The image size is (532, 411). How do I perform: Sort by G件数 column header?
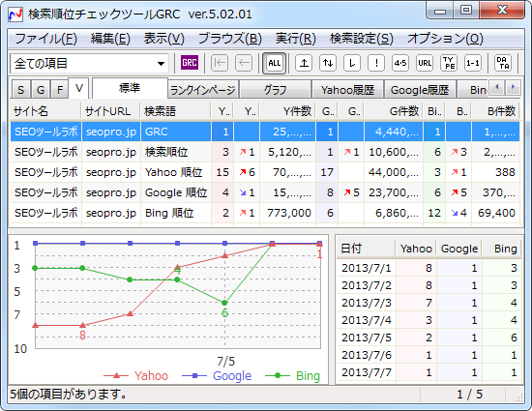[x=393, y=111]
